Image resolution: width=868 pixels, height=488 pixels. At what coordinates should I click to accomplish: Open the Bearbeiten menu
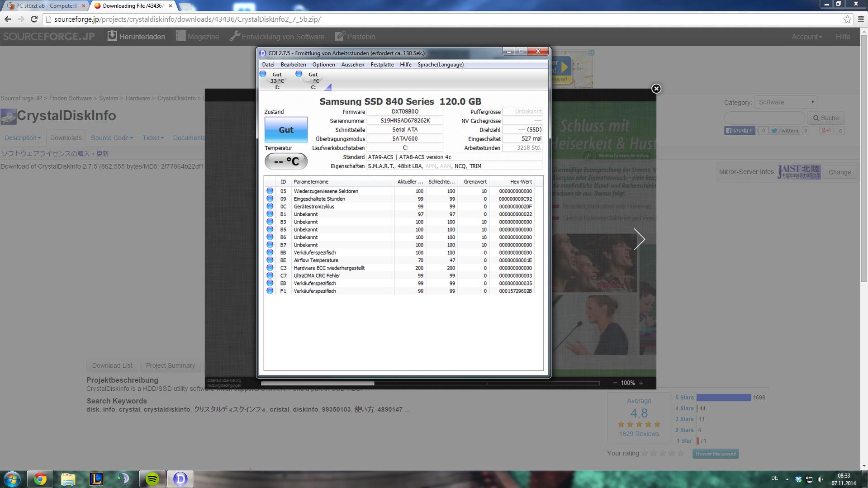pos(293,65)
